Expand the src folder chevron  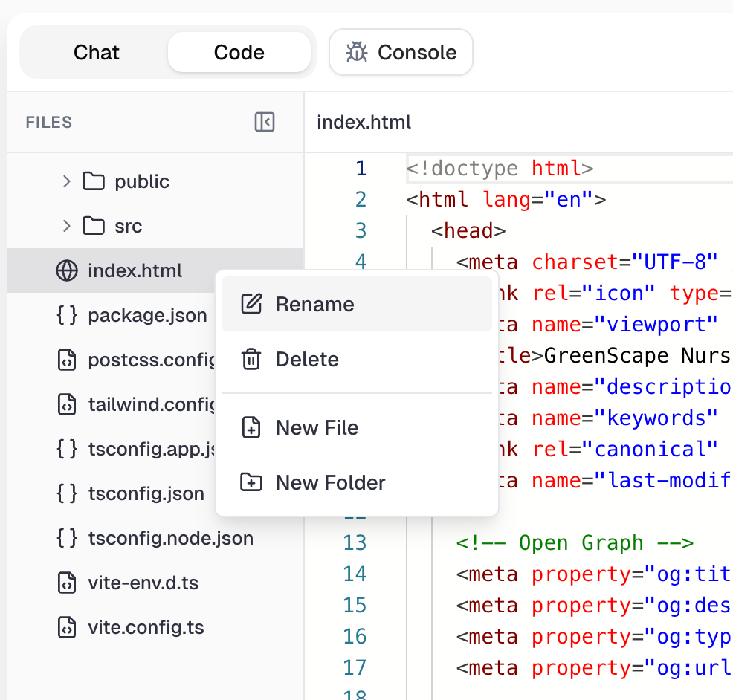click(66, 226)
